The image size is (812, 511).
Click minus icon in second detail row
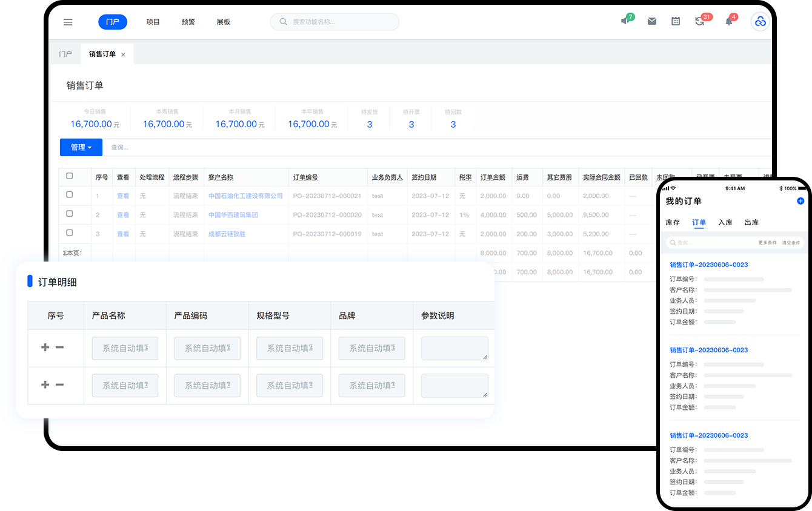[x=59, y=385]
